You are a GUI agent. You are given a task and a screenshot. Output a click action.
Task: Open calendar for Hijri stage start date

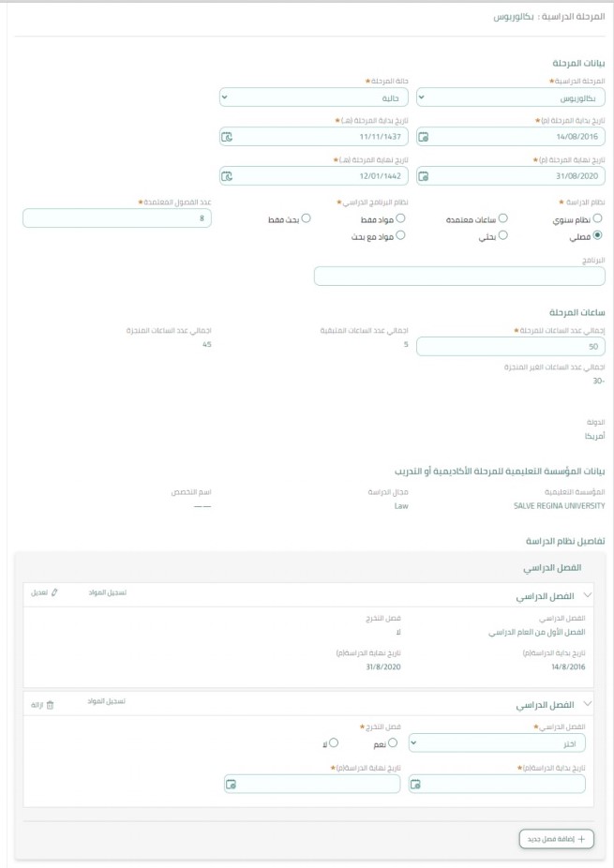click(x=226, y=137)
